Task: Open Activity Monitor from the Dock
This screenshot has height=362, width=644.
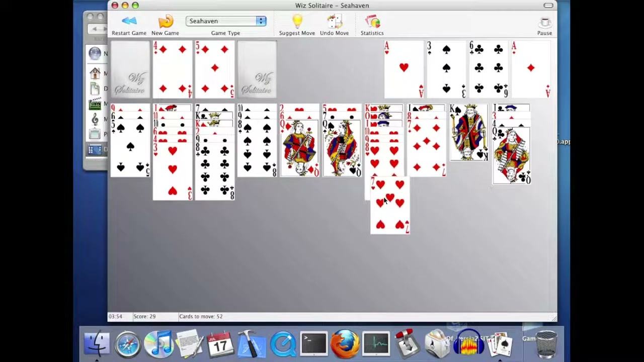Action: click(x=376, y=344)
